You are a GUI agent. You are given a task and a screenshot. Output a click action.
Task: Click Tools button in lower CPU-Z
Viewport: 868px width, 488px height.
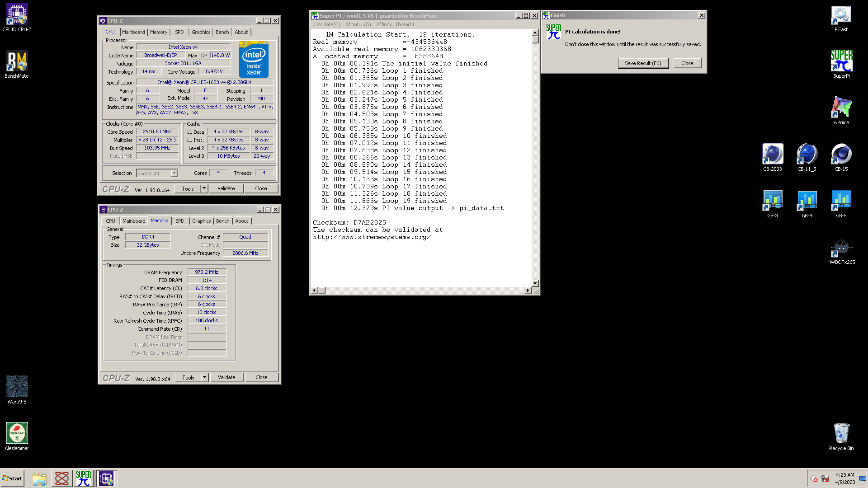188,377
